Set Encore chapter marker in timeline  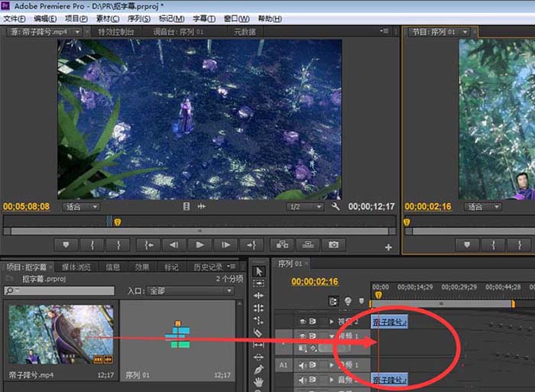pyautogui.click(x=348, y=301)
